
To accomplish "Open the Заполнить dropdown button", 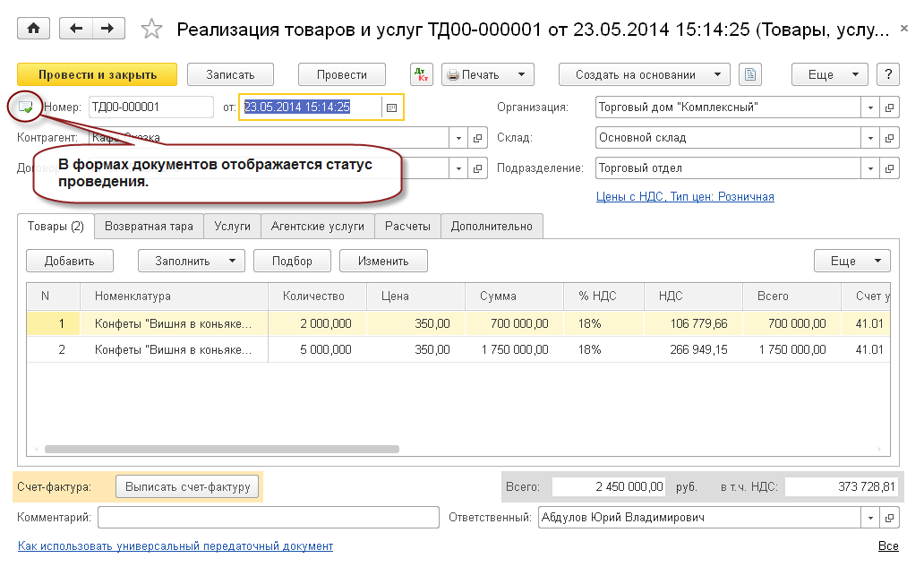I will click(191, 261).
